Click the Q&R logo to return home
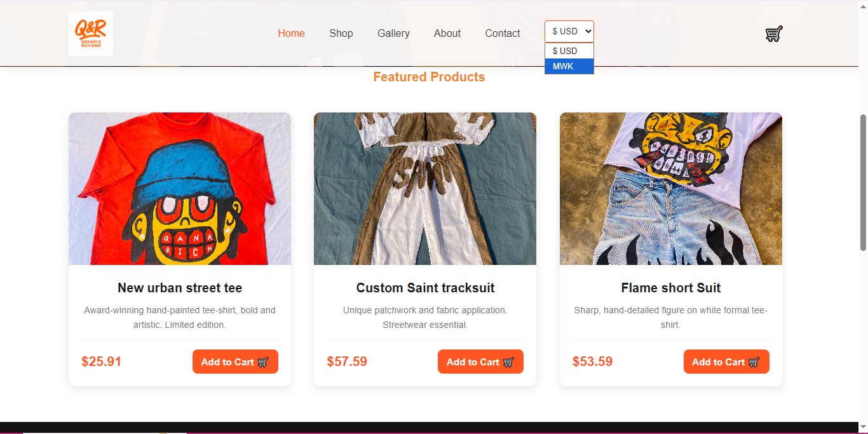 90,32
